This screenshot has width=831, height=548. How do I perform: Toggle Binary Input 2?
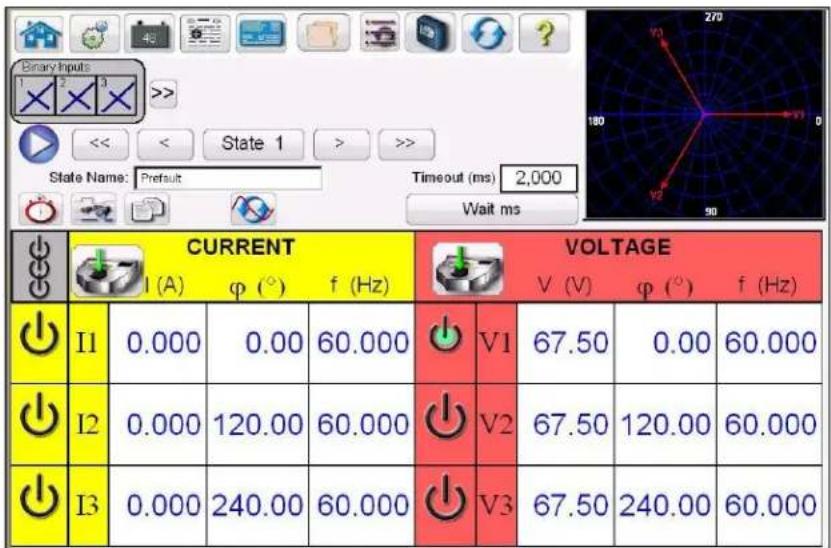(x=76, y=96)
